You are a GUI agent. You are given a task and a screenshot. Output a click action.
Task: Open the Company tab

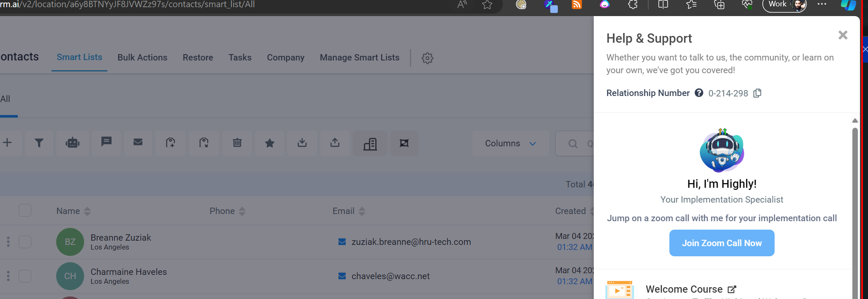click(286, 58)
